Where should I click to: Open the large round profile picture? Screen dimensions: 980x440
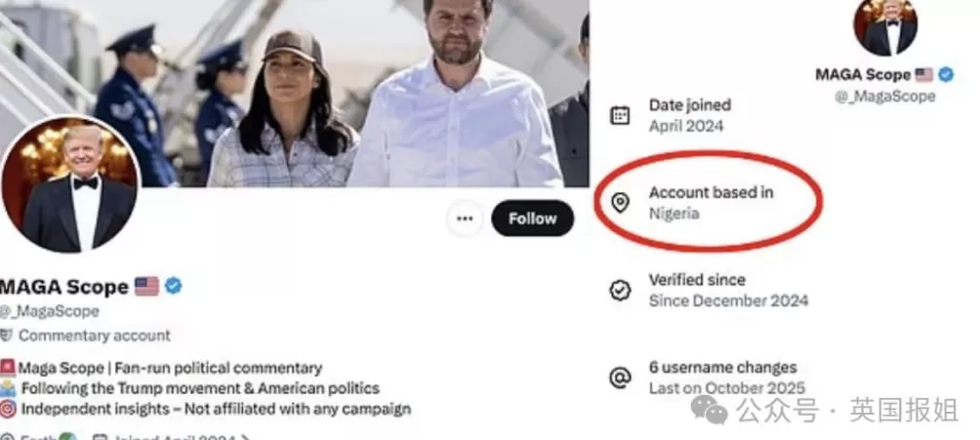(x=71, y=185)
